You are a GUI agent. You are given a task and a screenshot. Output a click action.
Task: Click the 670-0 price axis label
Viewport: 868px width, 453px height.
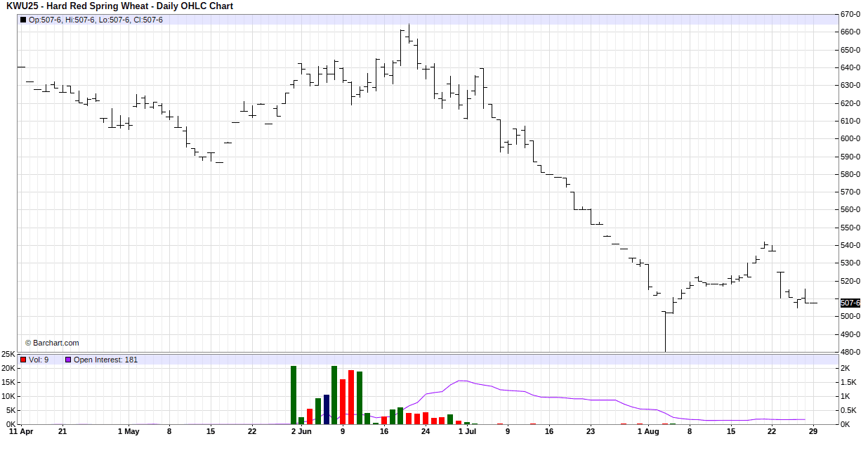850,14
